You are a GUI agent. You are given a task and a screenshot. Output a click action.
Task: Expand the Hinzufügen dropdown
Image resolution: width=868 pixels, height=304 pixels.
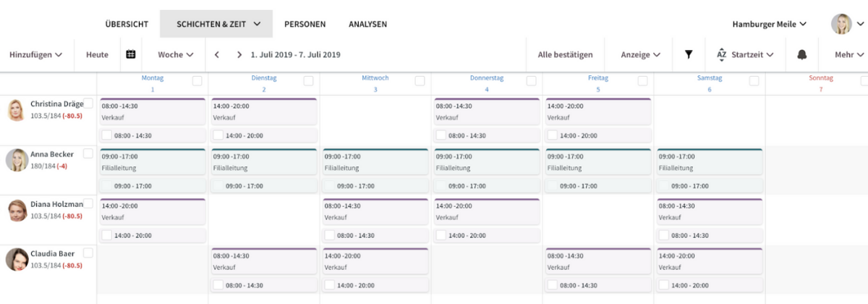pos(35,54)
